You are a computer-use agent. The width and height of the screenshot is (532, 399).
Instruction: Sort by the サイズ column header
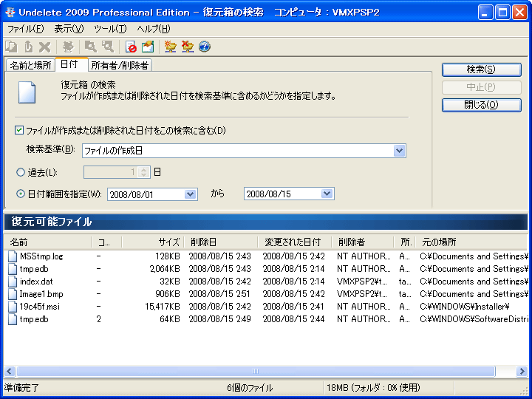(153, 242)
